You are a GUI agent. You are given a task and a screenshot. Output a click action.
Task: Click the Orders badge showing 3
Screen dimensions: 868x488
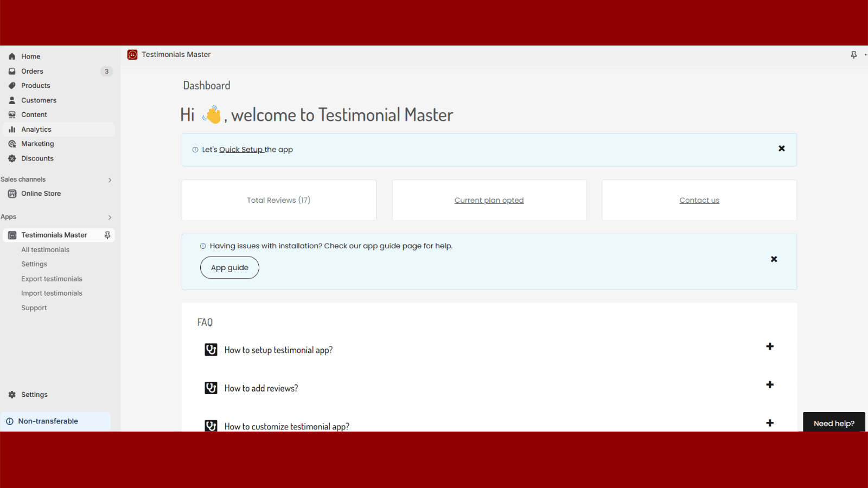pyautogui.click(x=106, y=71)
